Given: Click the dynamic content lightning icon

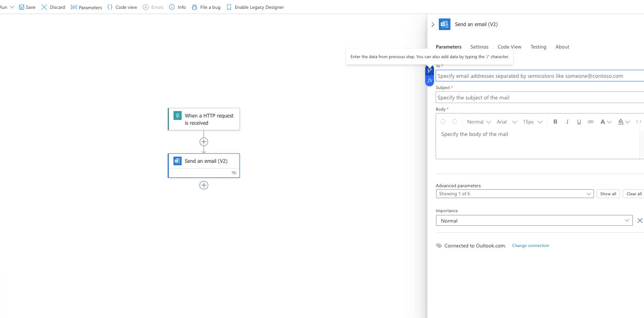Looking at the screenshot, I should click(430, 70).
